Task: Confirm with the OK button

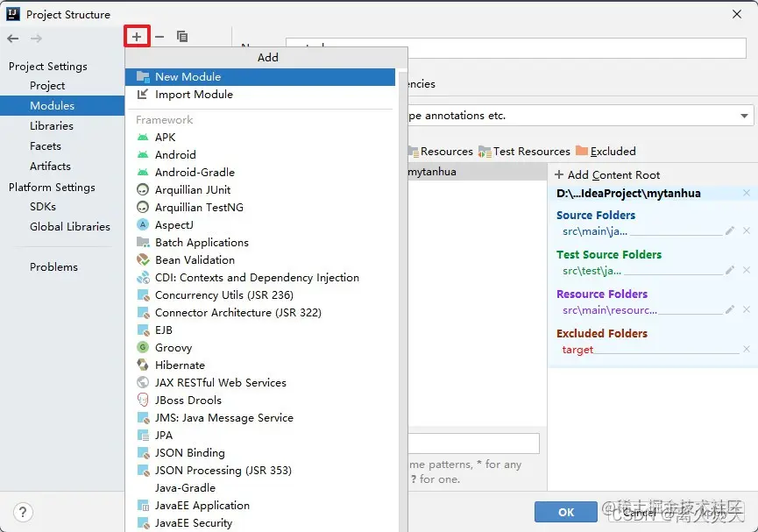Action: (565, 512)
